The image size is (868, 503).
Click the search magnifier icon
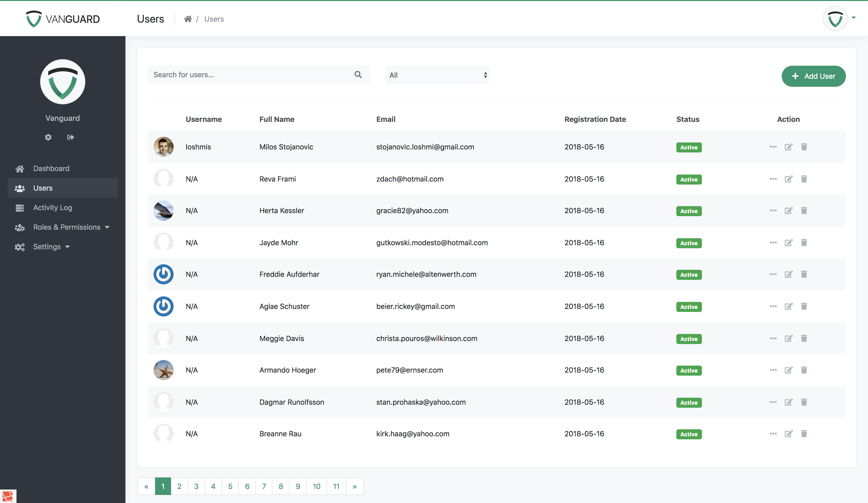358,74
